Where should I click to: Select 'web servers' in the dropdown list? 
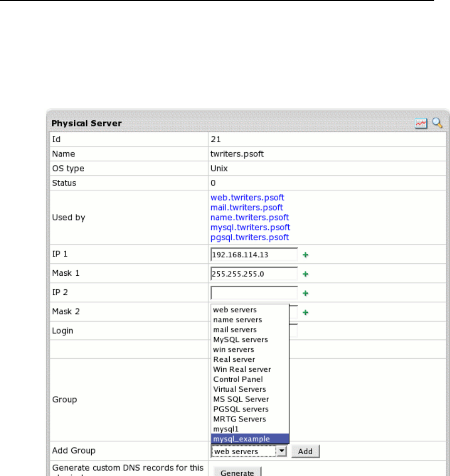[x=250, y=310]
